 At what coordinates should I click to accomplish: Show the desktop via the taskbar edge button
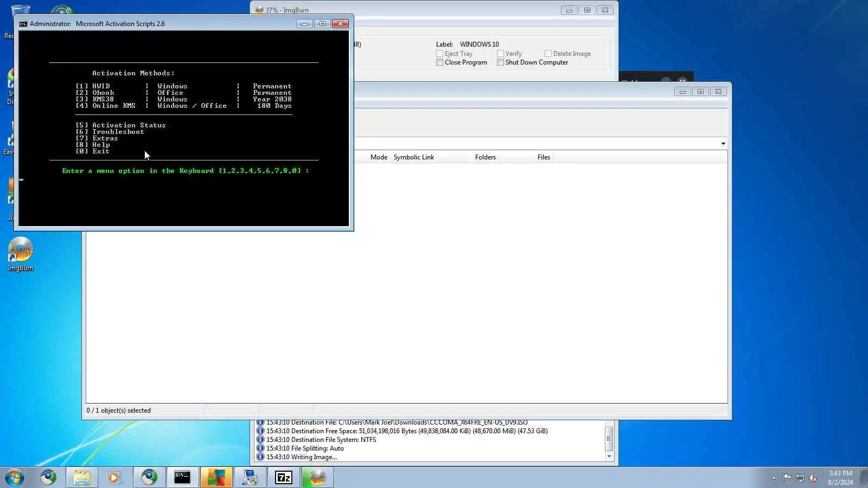pyautogui.click(x=864, y=478)
